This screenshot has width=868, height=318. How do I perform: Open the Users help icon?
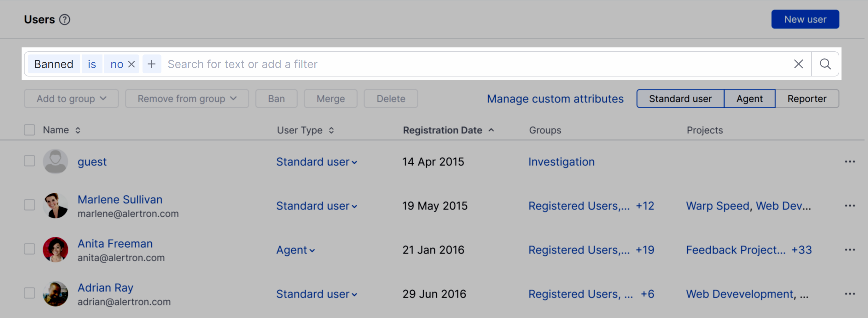click(x=64, y=19)
